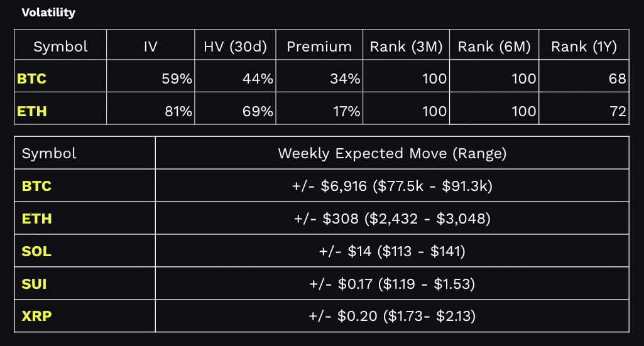Select the Rank (6M) column header
644x346 pixels.
pyautogui.click(x=494, y=46)
